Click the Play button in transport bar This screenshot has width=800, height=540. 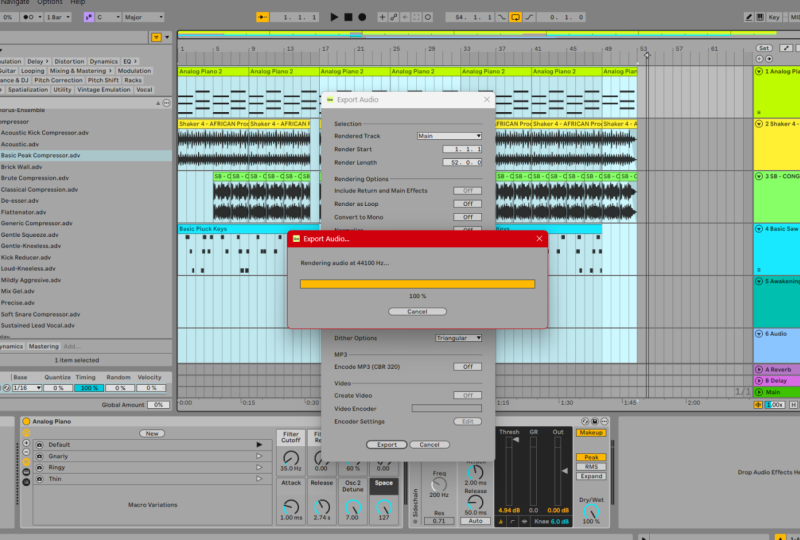tap(334, 17)
